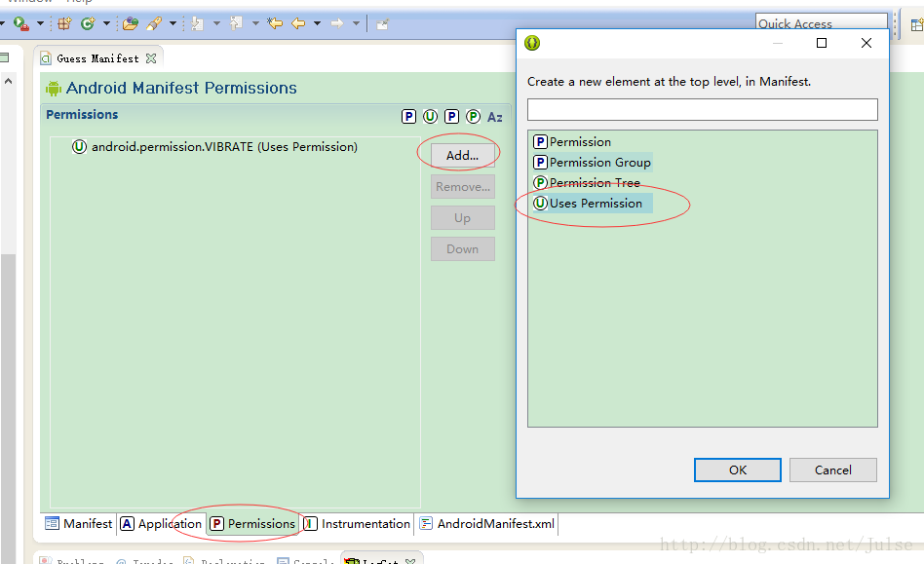The width and height of the screenshot is (924, 564).
Task: Click the New Java Class icon
Action: 88,23
